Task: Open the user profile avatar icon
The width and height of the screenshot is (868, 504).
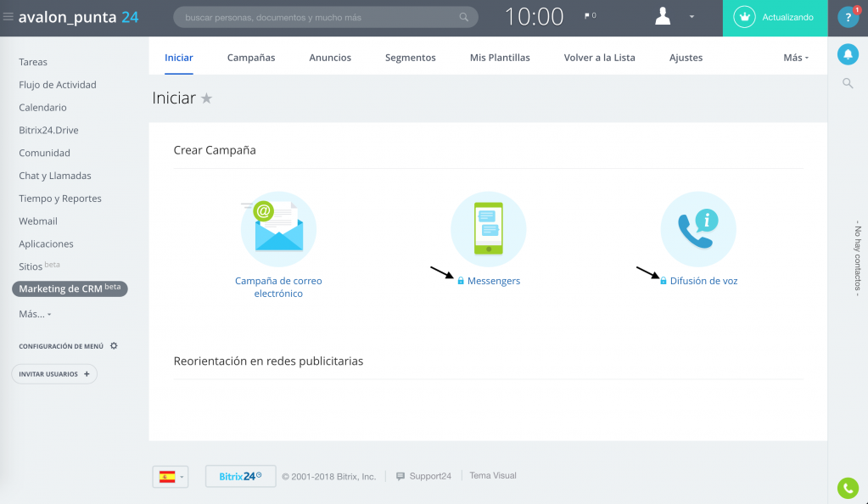Action: point(663,16)
